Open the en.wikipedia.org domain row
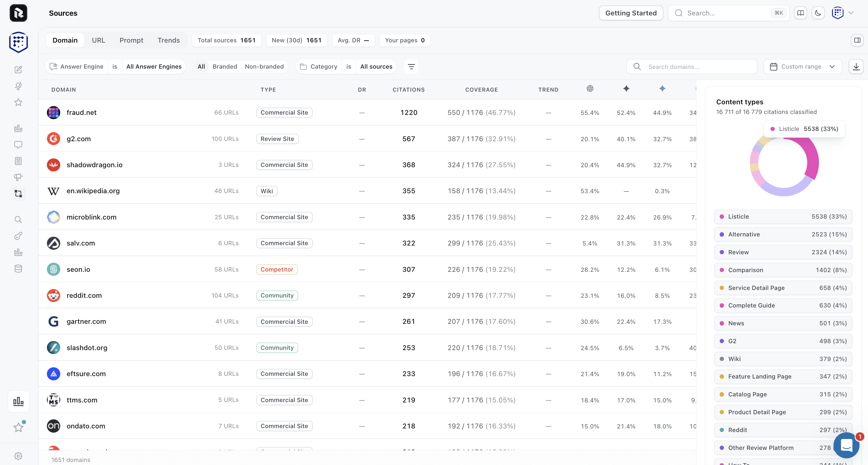The image size is (868, 465). click(x=367, y=191)
